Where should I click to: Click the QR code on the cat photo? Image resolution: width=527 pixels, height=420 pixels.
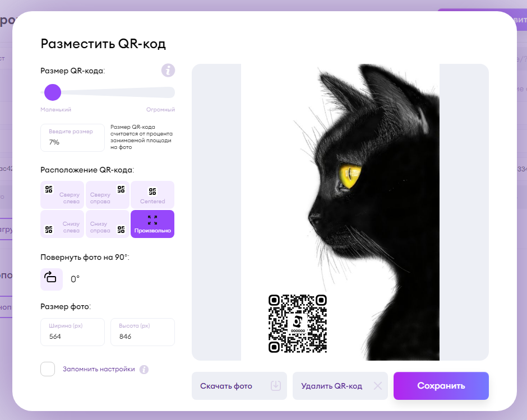click(298, 324)
